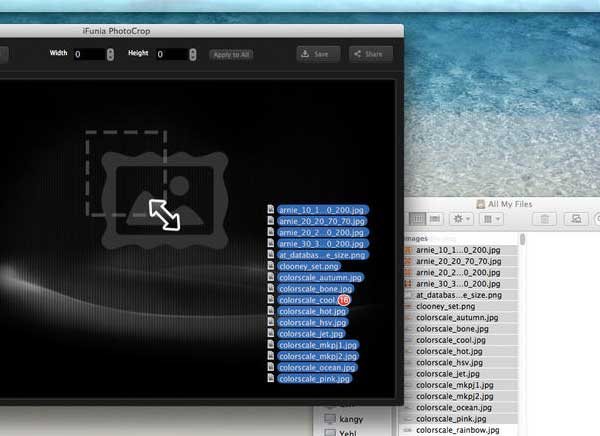Focus the Height input field
The image size is (600, 436).
coord(171,54)
